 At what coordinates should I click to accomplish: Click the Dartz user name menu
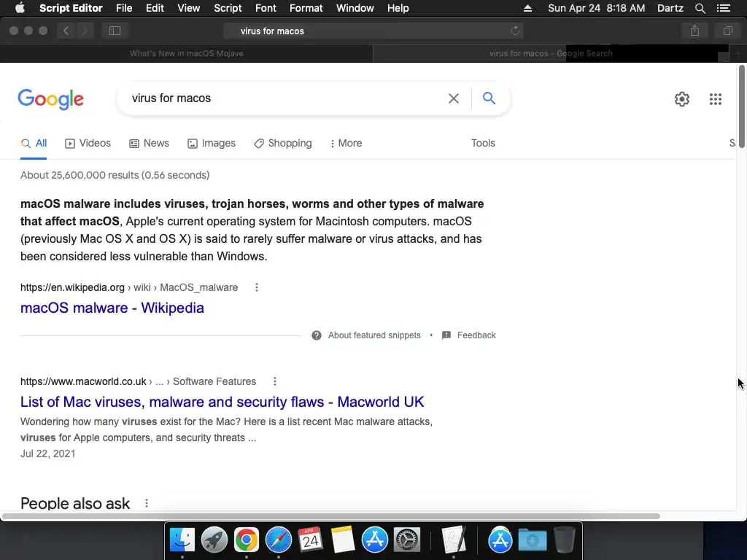pyautogui.click(x=670, y=8)
